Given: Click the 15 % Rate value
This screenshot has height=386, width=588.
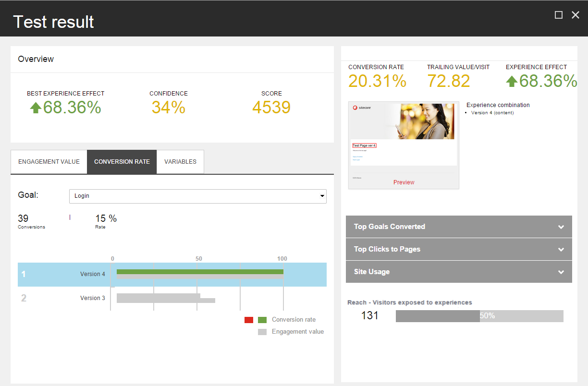Looking at the screenshot, I should (x=106, y=218).
